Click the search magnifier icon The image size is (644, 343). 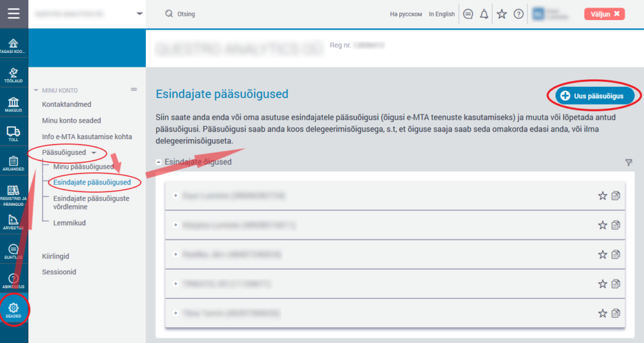tap(169, 14)
